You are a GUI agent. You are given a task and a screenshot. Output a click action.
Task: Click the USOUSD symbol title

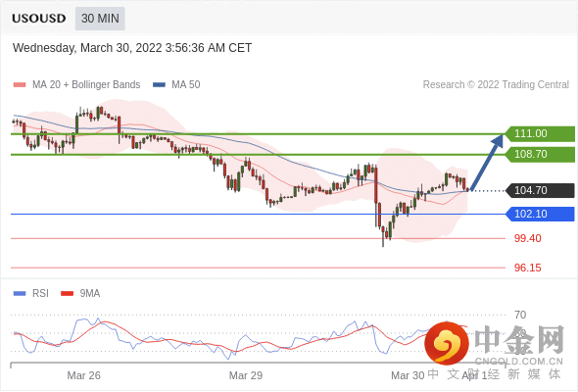coord(39,19)
